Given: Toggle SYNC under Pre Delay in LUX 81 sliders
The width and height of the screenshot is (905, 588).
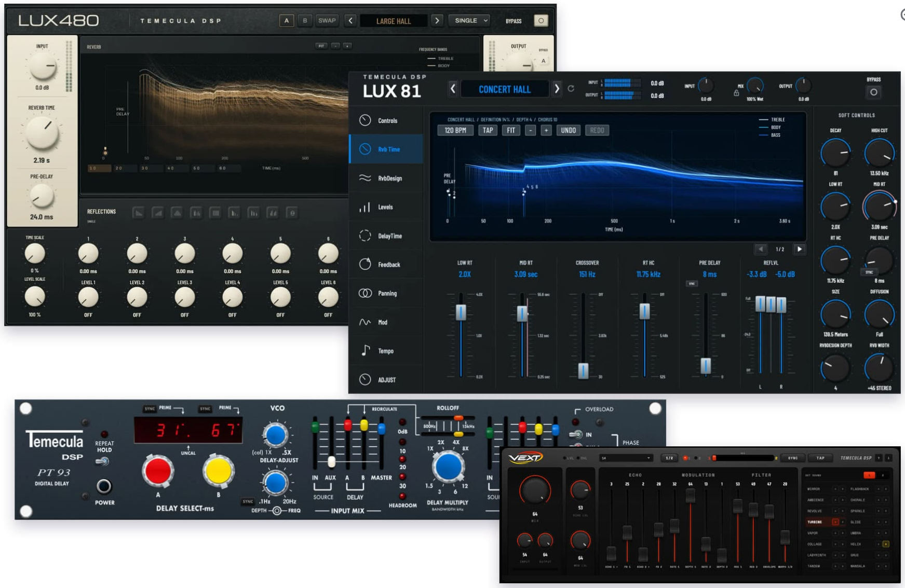Looking at the screenshot, I should point(692,284).
